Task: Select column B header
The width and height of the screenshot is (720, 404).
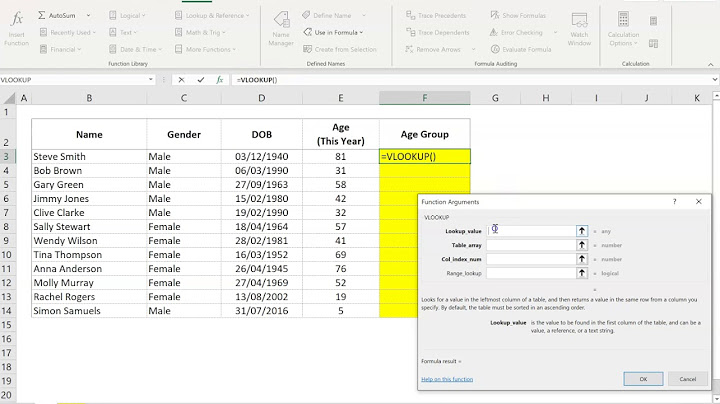Action: [x=89, y=98]
